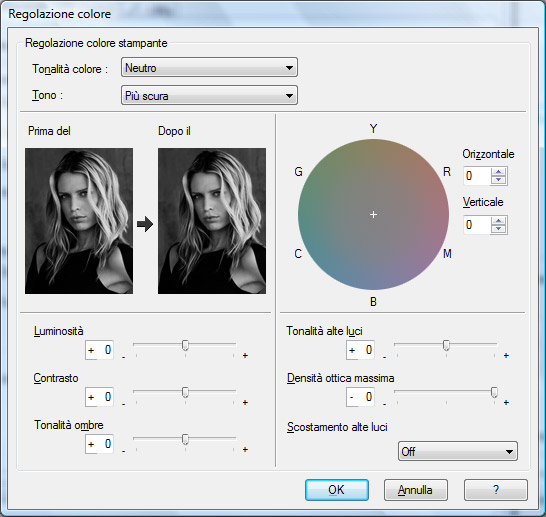This screenshot has height=517, width=546.
Task: Expand the Scostamento alte luci dropdown
Action: [x=458, y=452]
